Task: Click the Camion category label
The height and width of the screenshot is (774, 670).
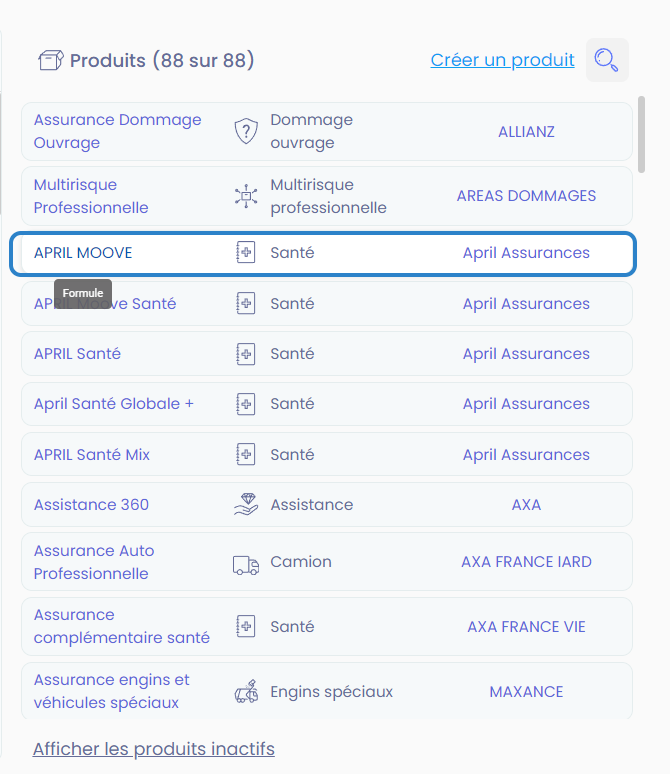Action: click(301, 562)
